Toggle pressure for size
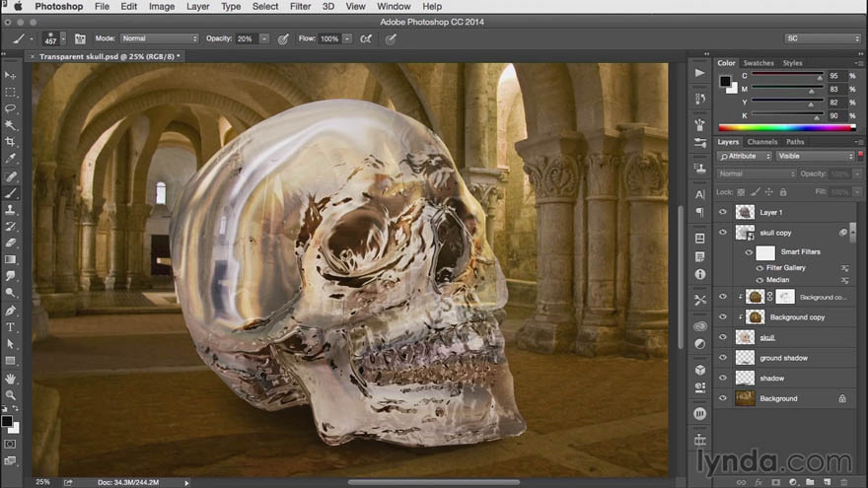 [x=391, y=38]
